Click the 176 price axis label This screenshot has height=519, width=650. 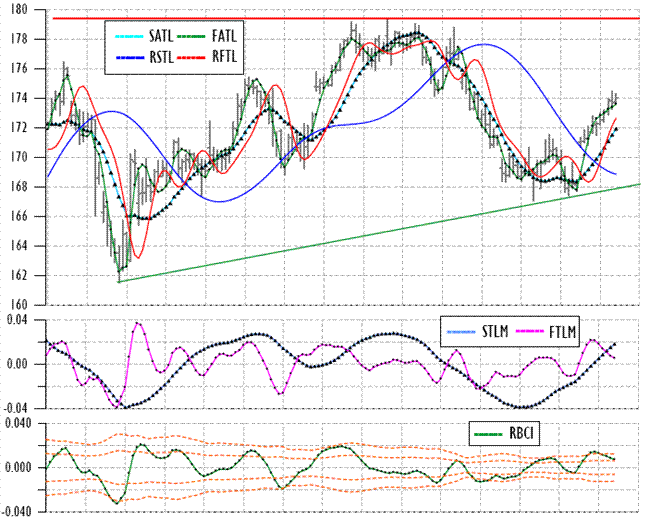tap(17, 69)
